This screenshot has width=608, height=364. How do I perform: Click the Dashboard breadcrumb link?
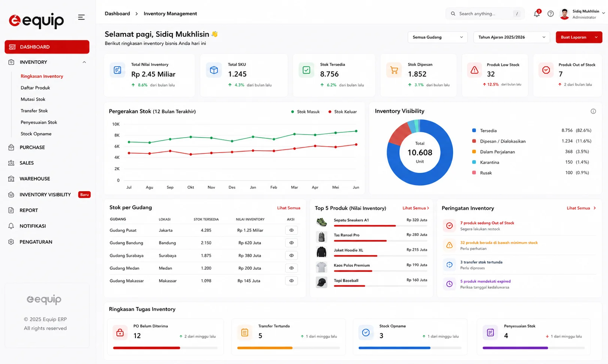(117, 13)
